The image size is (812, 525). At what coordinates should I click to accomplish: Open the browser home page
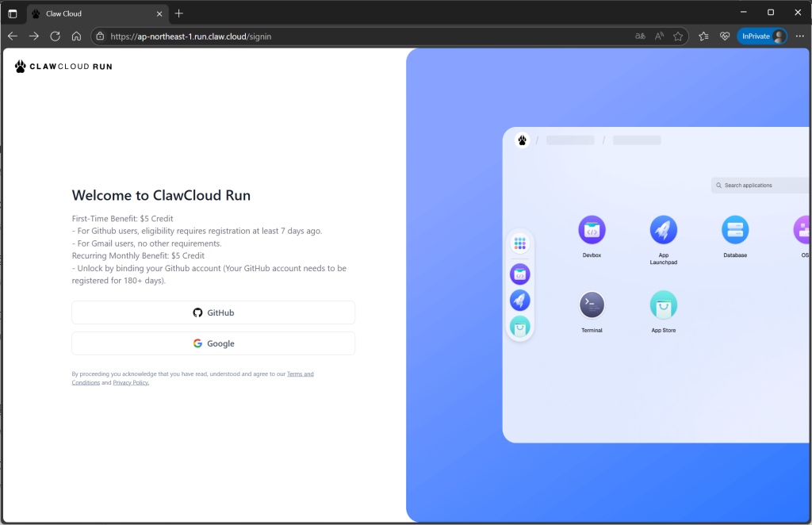77,36
